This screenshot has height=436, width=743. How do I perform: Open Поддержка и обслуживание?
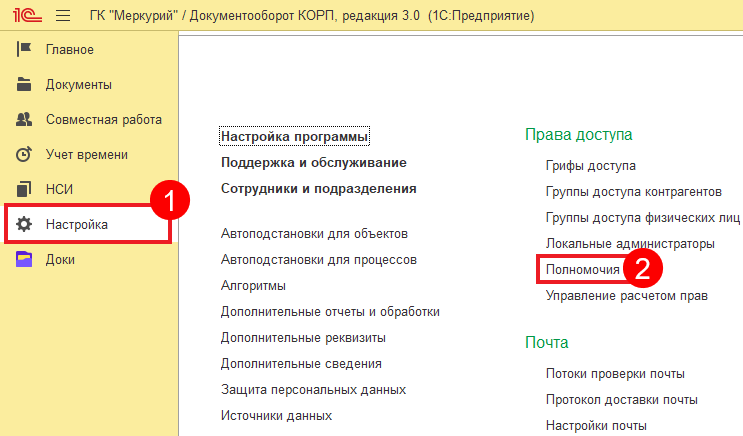[313, 162]
